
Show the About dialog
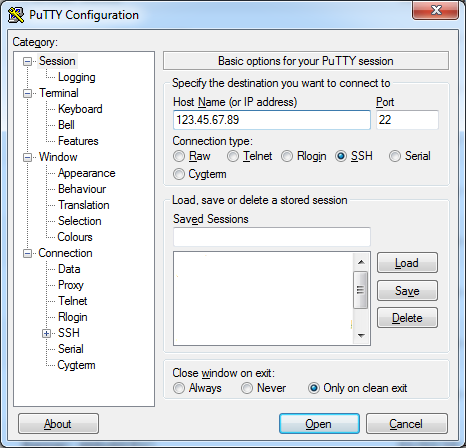(x=58, y=424)
